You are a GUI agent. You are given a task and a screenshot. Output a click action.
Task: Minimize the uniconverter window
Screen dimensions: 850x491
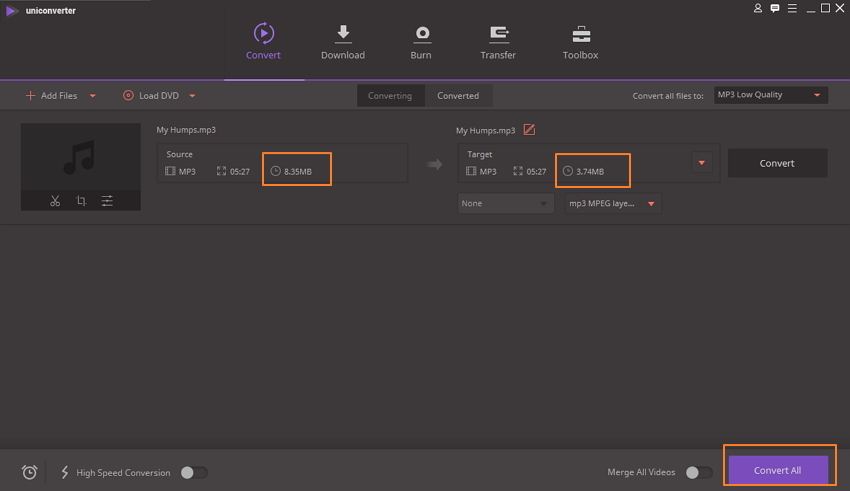click(x=810, y=9)
